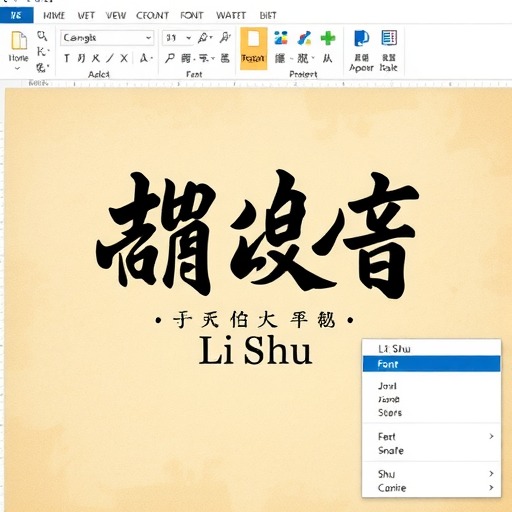Click the horizontal ruler above document
Screen dimensions: 512x512
point(258,84)
